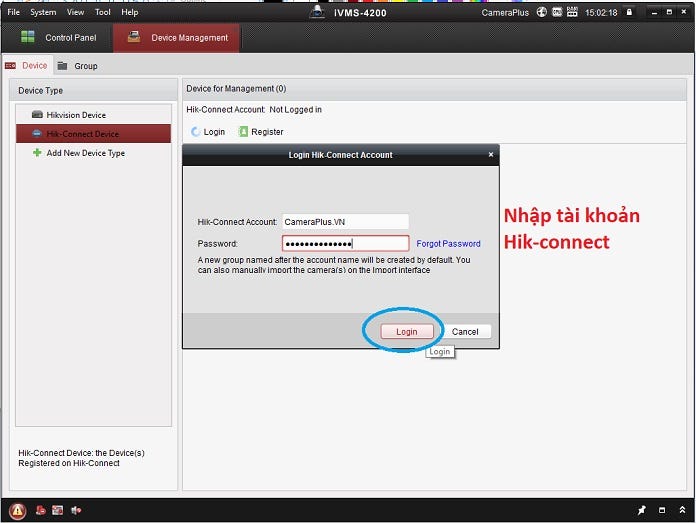Click the CPU usage icon
The image size is (696, 523).
click(x=557, y=12)
